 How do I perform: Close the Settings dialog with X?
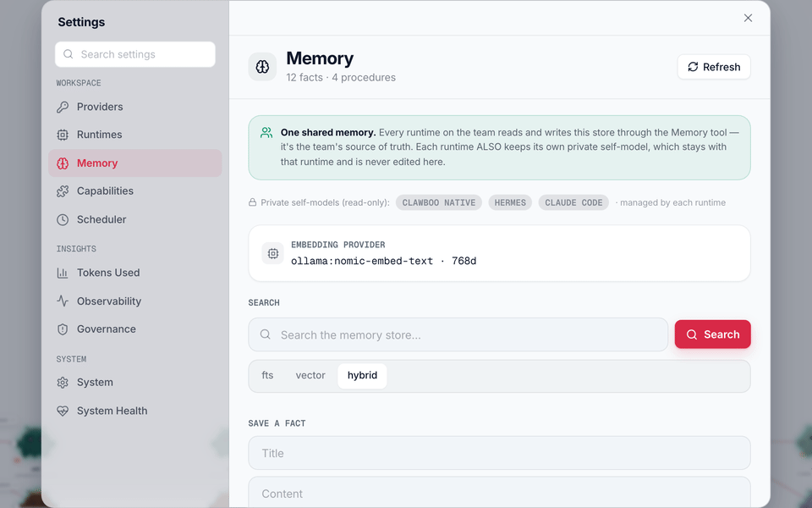pos(748,18)
